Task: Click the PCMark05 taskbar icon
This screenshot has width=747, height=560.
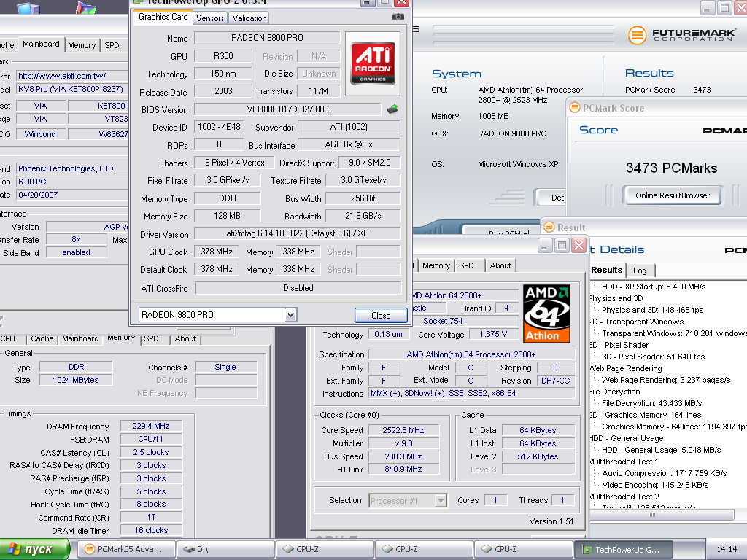Action: (x=89, y=549)
